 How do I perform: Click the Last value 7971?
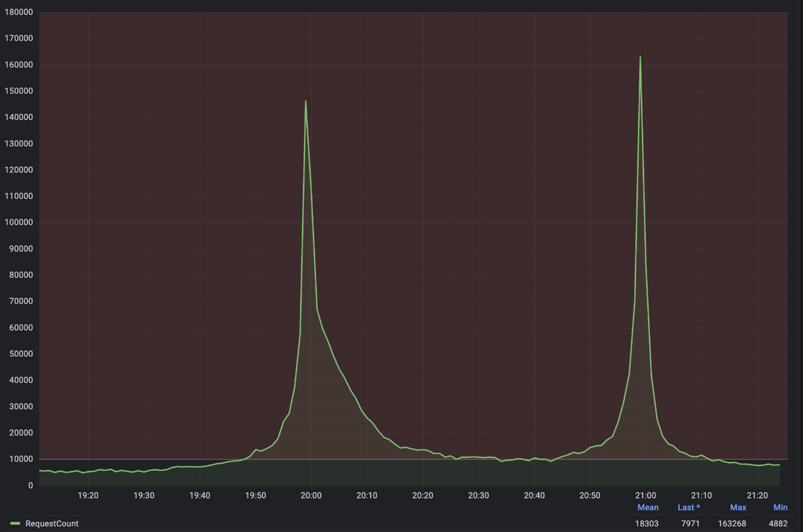coord(690,524)
